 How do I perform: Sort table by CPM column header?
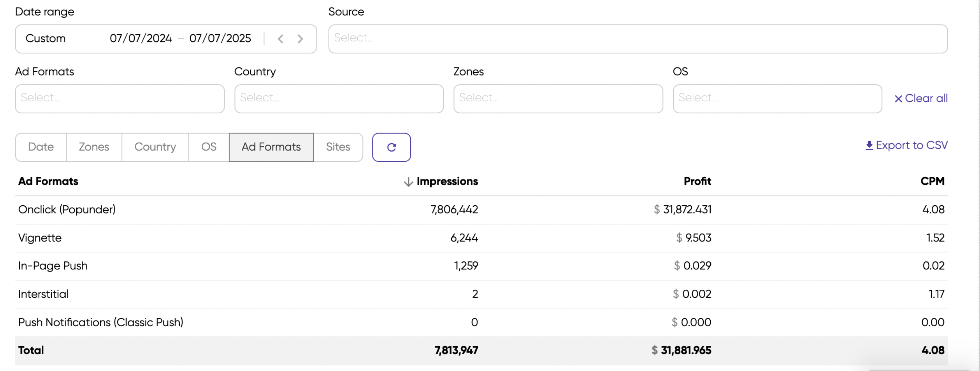[932, 181]
